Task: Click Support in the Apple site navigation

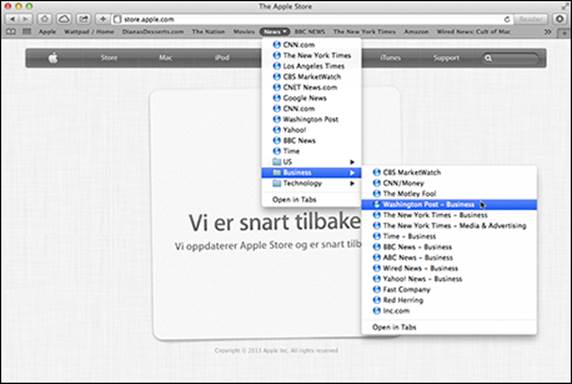Action: (446, 58)
